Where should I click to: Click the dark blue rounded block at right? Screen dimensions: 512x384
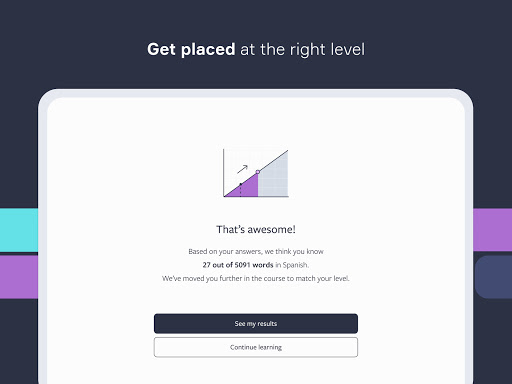point(494,277)
